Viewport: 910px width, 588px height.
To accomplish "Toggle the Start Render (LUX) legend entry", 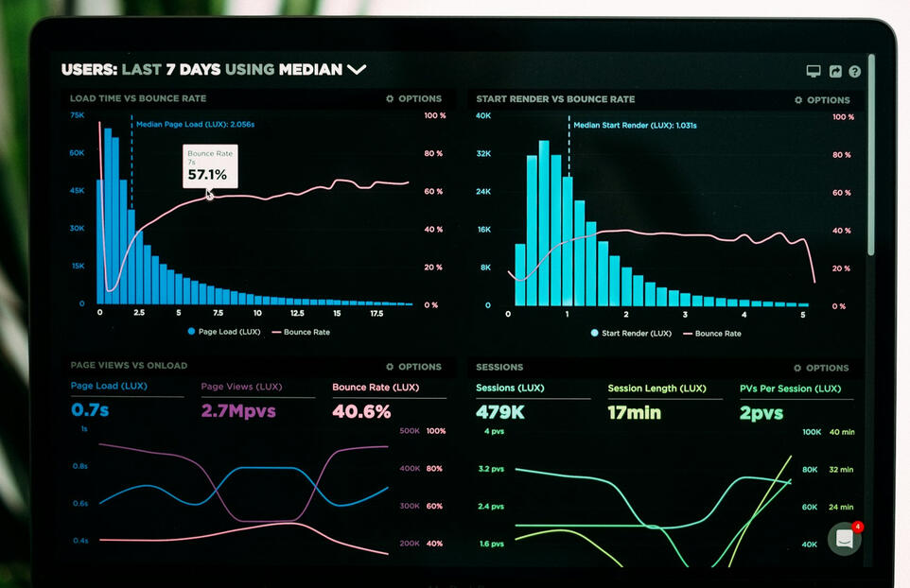I will tap(632, 333).
